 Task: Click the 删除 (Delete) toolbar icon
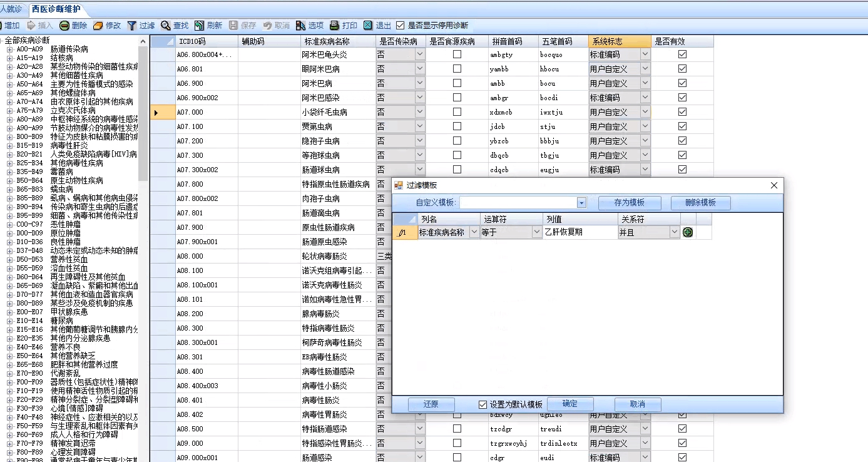coord(64,26)
